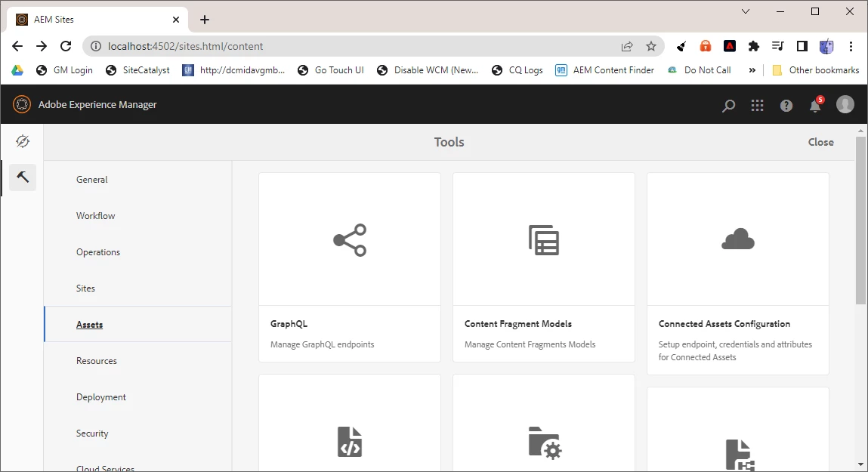
Task: Open the Go Touch UI bookmark
Action: click(x=330, y=70)
